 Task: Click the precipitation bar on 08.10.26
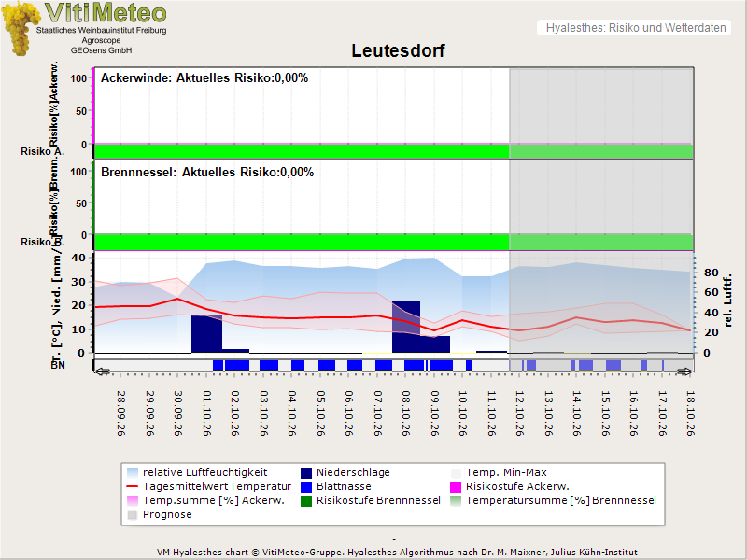click(x=406, y=327)
